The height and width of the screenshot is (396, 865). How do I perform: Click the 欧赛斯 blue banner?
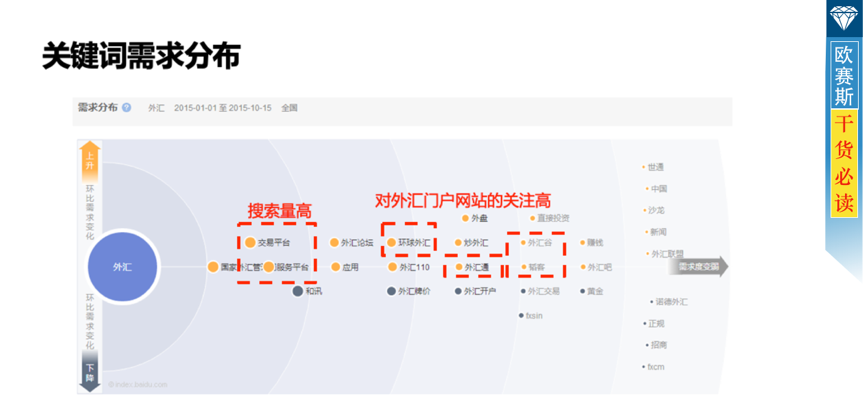point(843,74)
